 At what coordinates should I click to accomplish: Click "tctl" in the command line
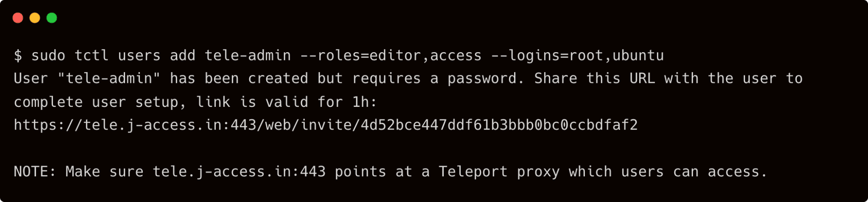click(91, 56)
